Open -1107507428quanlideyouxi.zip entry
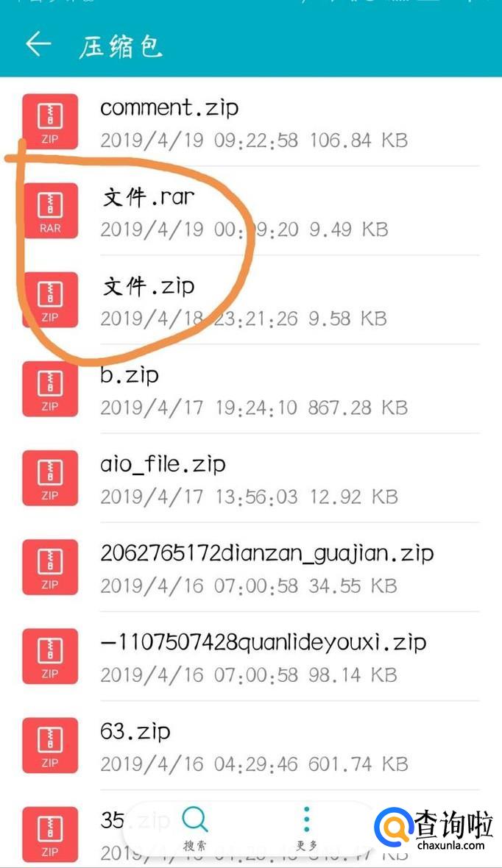This screenshot has height=868, width=502. pos(250,657)
